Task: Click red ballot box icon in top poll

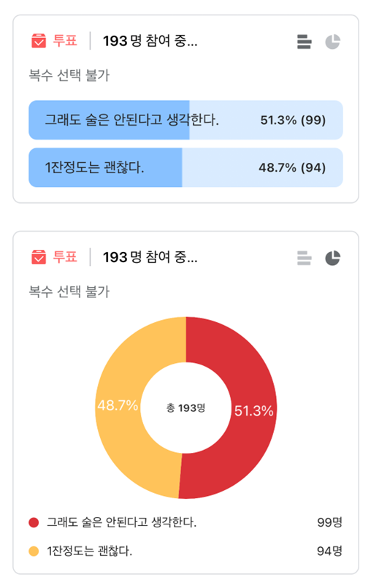Action: pyautogui.click(x=39, y=41)
